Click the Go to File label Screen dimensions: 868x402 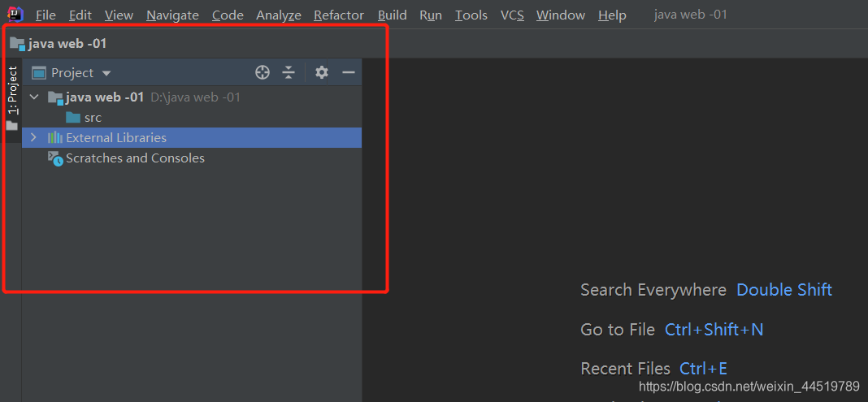[618, 330]
